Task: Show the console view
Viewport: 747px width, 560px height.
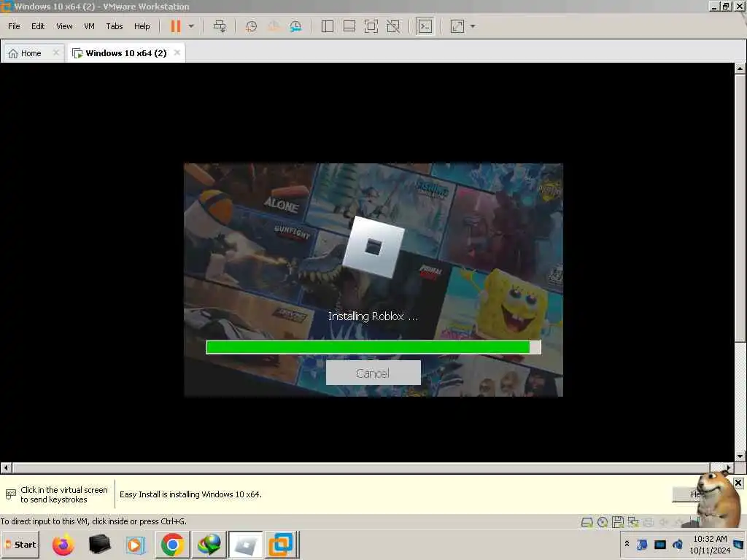Action: click(425, 26)
